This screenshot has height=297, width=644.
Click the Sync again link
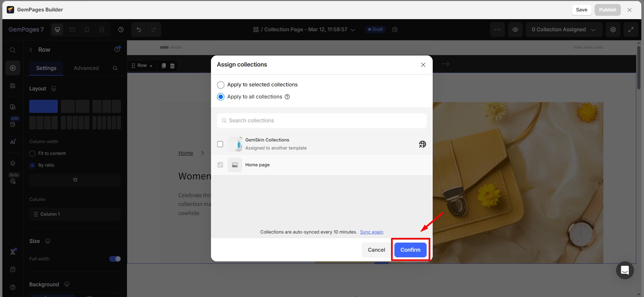(372, 232)
